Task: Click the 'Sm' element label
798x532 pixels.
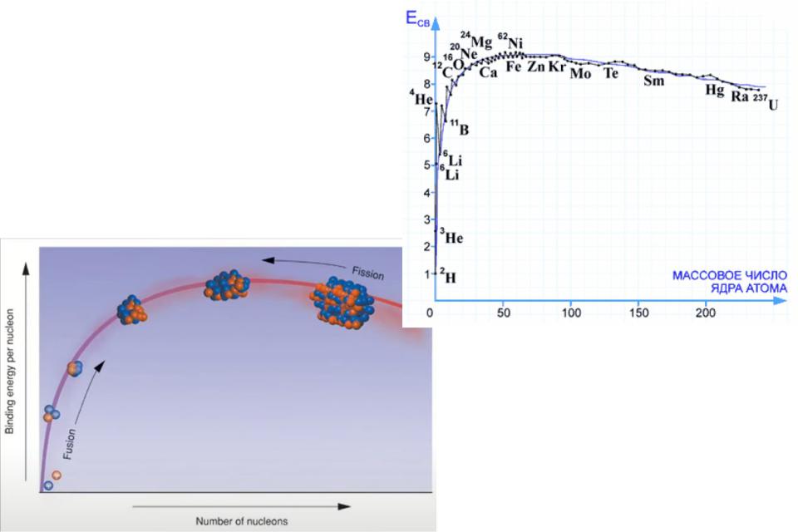Action: tap(654, 81)
